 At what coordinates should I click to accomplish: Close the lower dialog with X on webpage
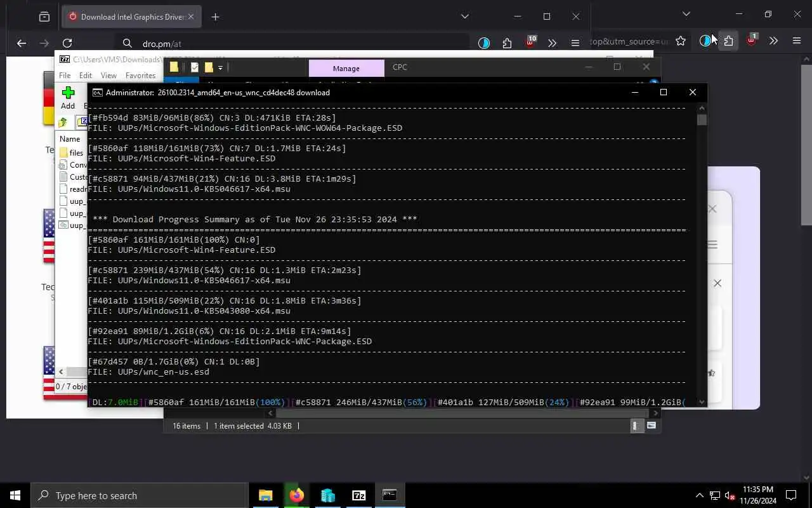point(717,283)
